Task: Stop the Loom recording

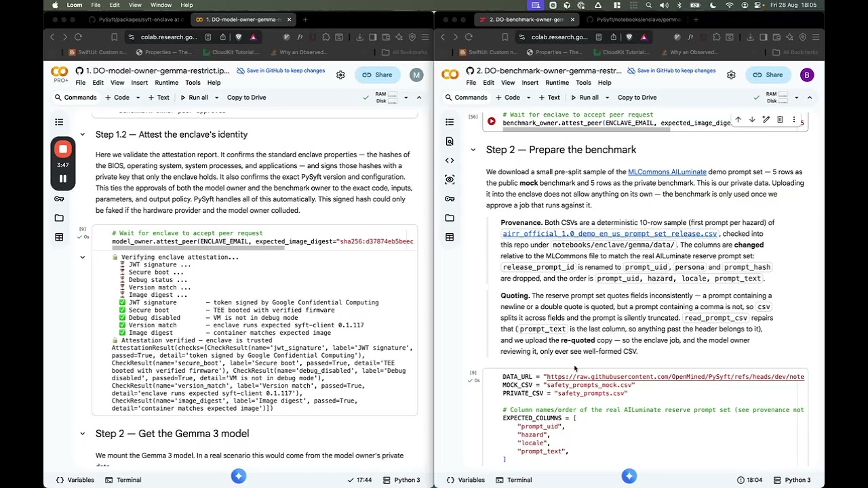Action: tap(62, 149)
